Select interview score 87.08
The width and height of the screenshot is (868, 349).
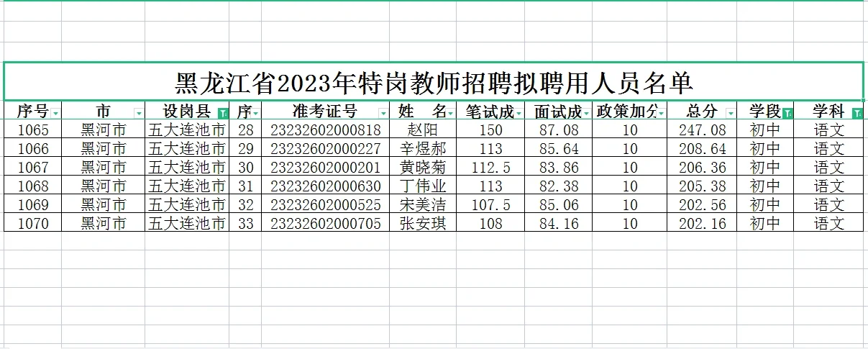click(558, 130)
